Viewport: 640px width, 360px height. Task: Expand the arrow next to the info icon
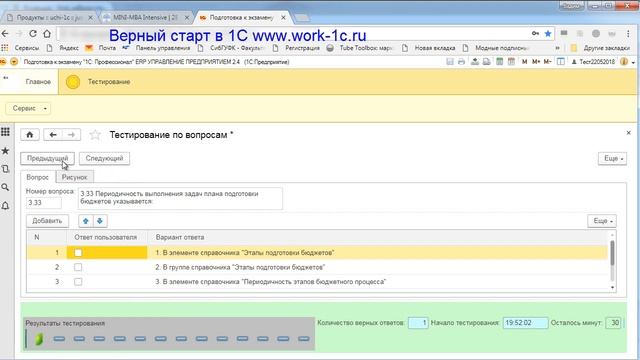[x=633, y=62]
